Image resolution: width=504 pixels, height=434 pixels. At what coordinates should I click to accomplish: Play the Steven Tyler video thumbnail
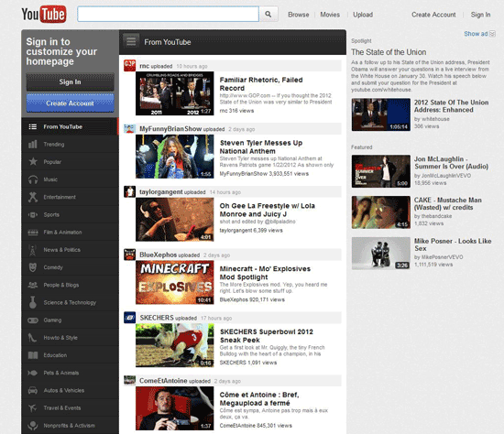coord(174,157)
